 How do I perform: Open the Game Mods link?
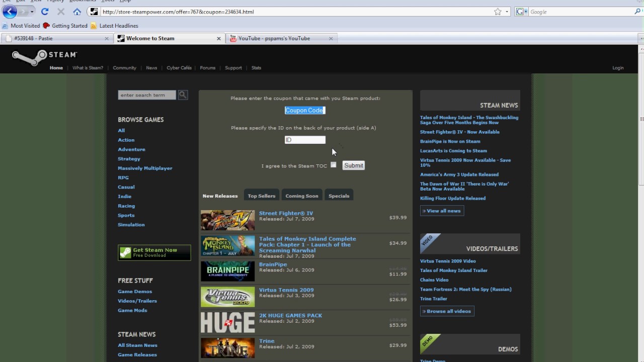pos(132,310)
